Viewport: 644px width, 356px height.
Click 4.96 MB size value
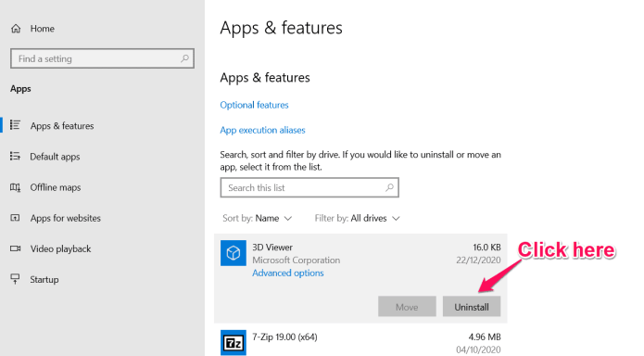(485, 337)
